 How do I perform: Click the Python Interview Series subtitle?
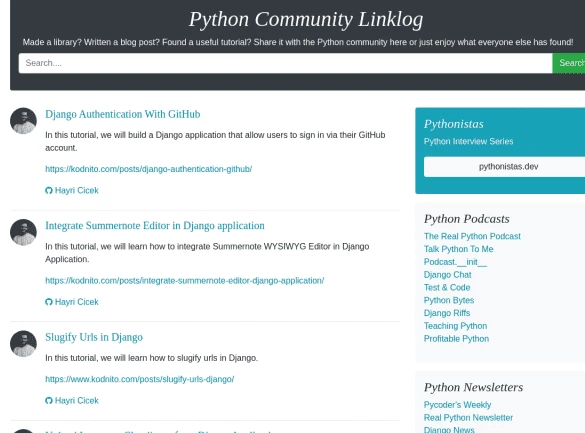point(469,141)
